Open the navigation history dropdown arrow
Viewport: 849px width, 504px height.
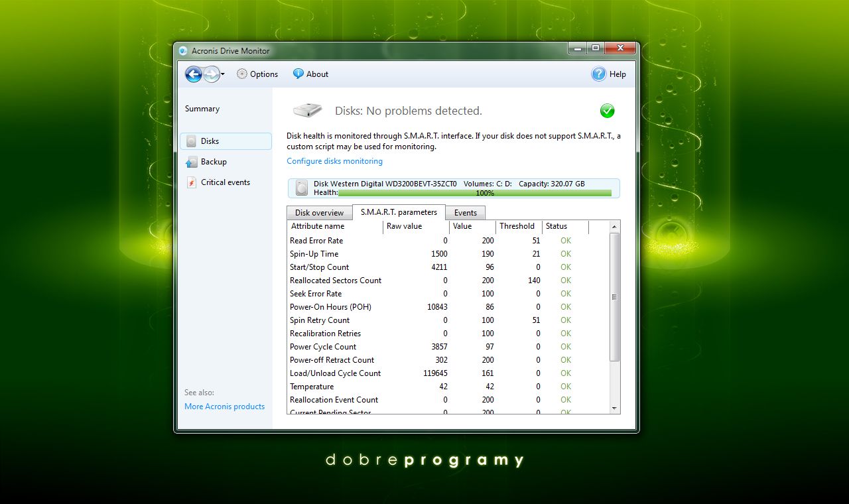[x=223, y=74]
